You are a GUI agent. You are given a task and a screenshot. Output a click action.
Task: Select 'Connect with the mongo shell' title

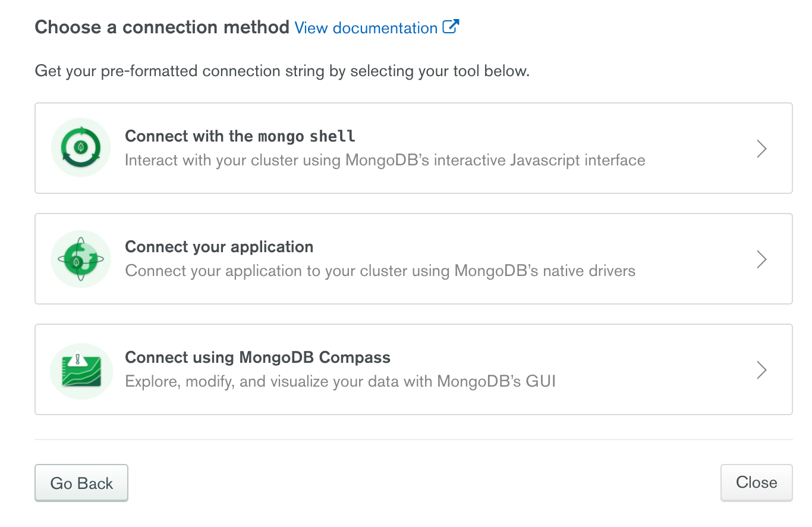click(240, 136)
